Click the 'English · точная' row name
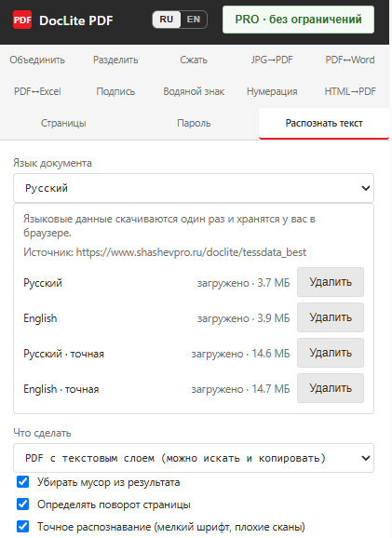 [61, 389]
